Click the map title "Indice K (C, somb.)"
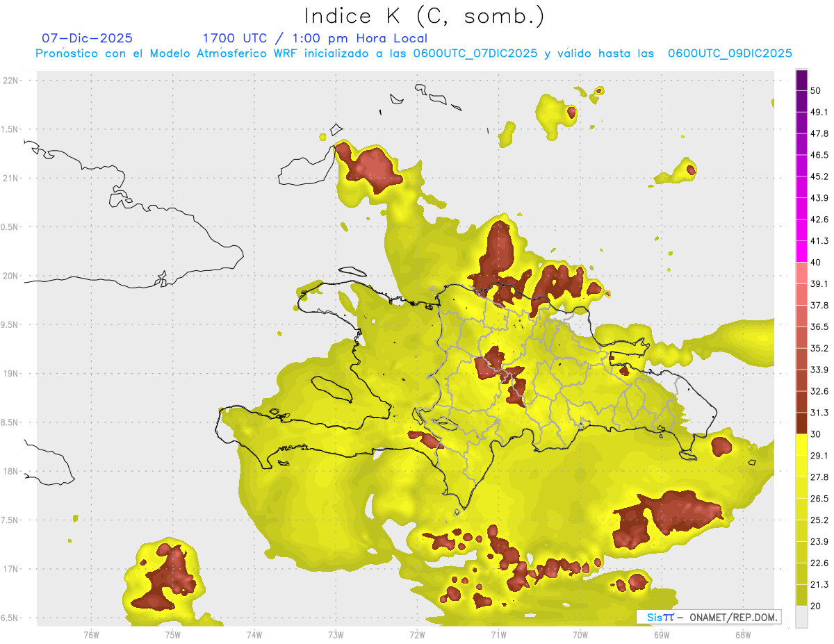Viewport: 834px width, 644px height. (425, 16)
